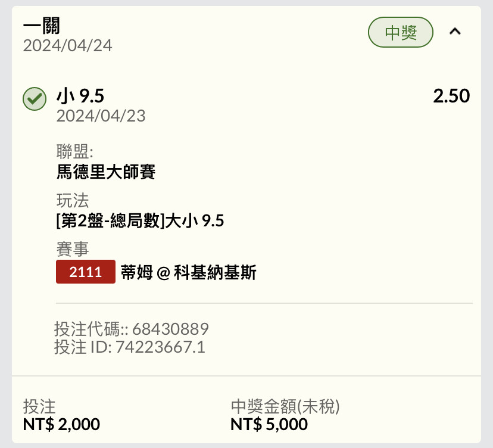This screenshot has width=493, height=448.
Task: Click the 2024/04/23 match date
Action: pyautogui.click(x=101, y=116)
